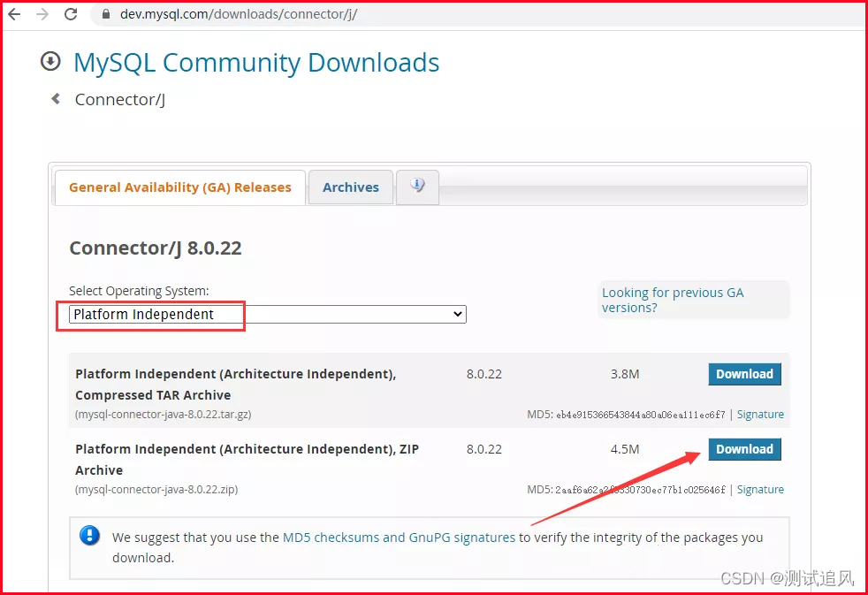
Task: Click the browser forward arrow
Action: pos(42,14)
